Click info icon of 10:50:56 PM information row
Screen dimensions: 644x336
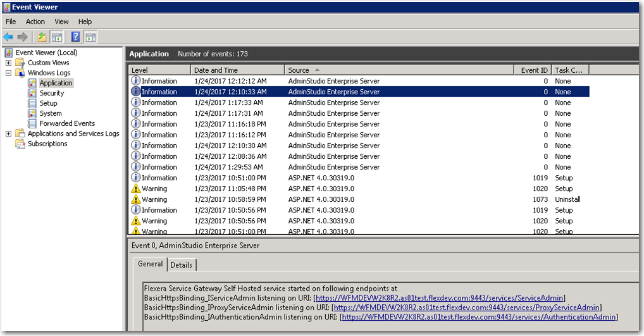click(135, 210)
